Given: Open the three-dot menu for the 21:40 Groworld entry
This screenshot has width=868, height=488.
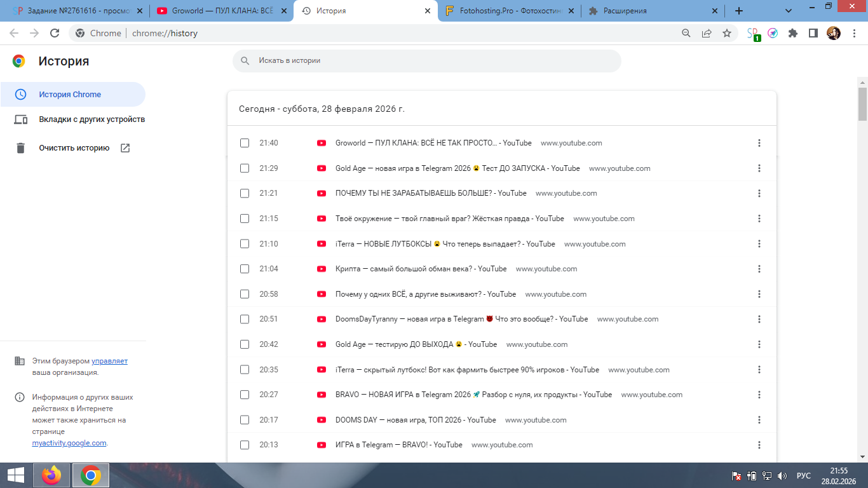Looking at the screenshot, I should 759,143.
